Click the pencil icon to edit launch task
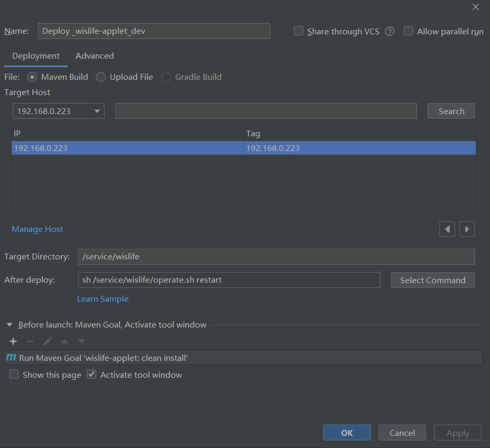 47,341
